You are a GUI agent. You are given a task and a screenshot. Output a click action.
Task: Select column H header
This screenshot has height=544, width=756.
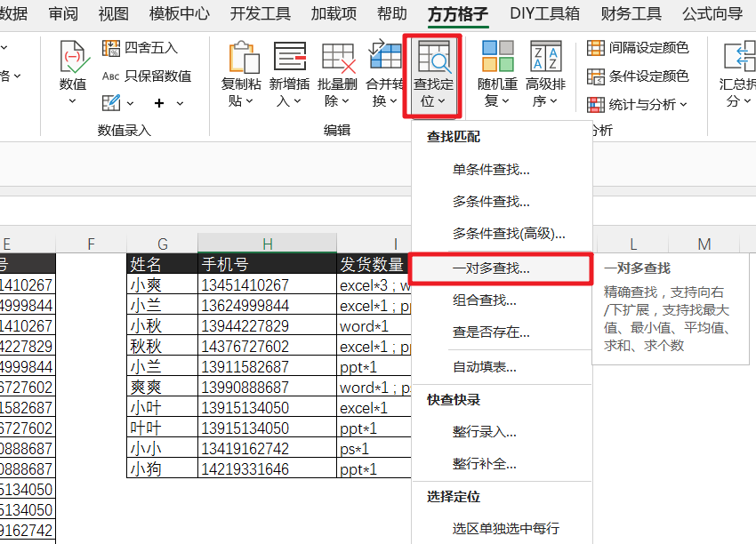coord(267,244)
